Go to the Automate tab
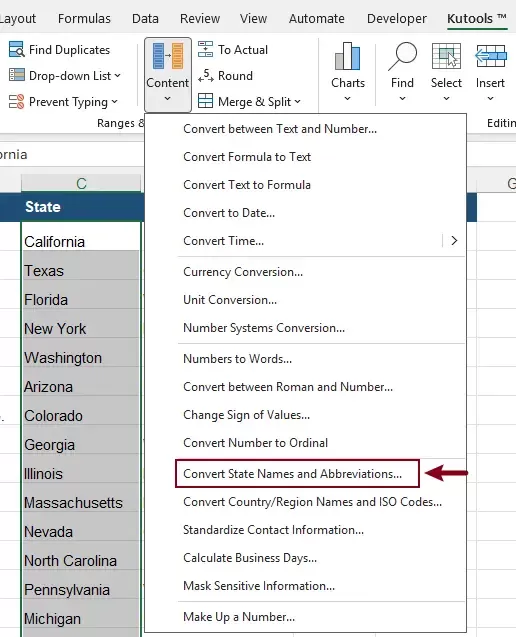The image size is (516, 637). [317, 18]
